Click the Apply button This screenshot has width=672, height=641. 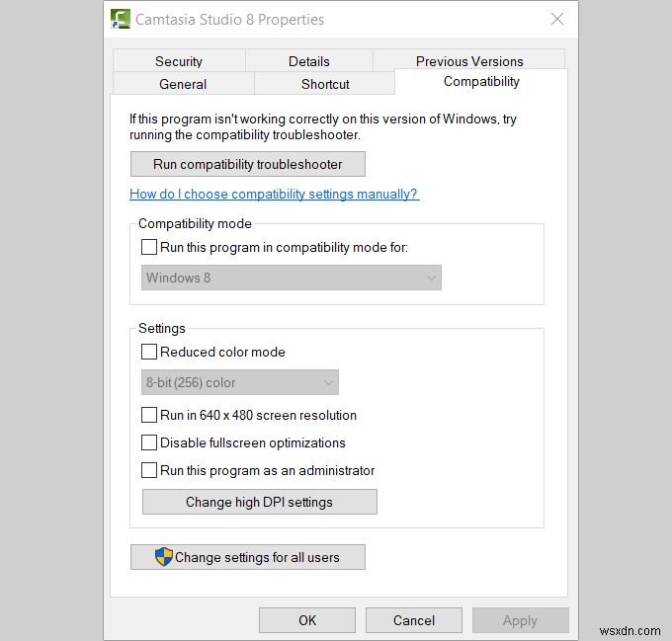[520, 620]
